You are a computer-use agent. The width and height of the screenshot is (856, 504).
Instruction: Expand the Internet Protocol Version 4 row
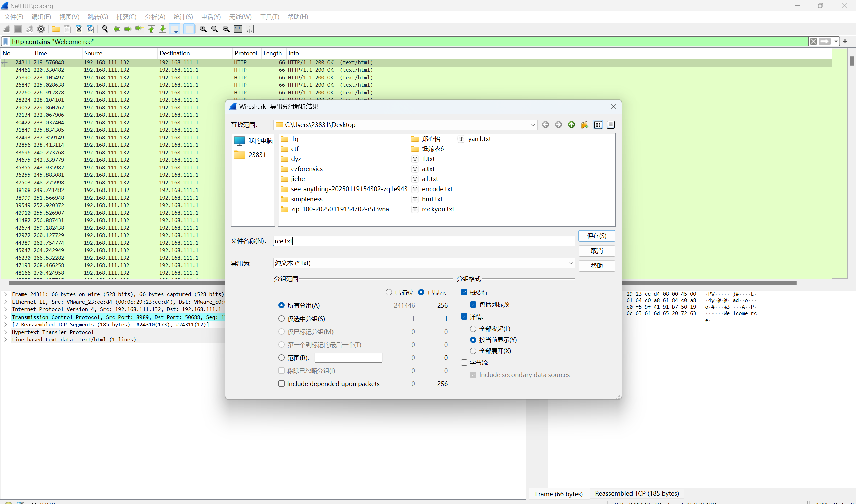[x=5, y=309]
